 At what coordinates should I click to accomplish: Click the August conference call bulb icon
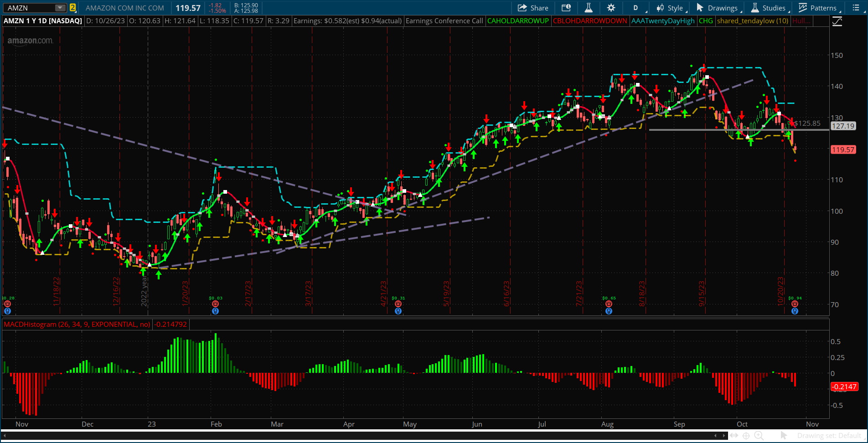coord(609,311)
